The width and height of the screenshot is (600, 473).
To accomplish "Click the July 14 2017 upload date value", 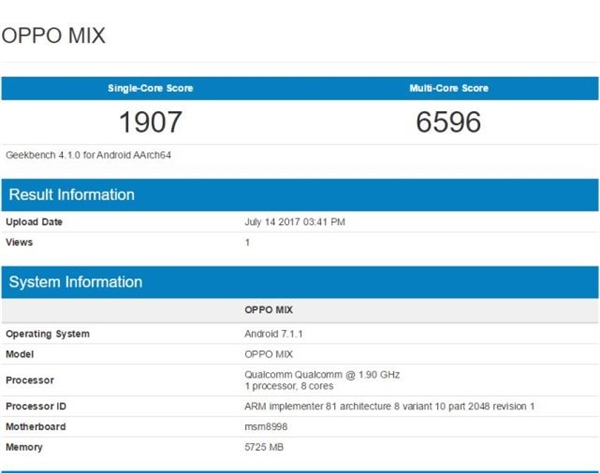I will tap(295, 222).
